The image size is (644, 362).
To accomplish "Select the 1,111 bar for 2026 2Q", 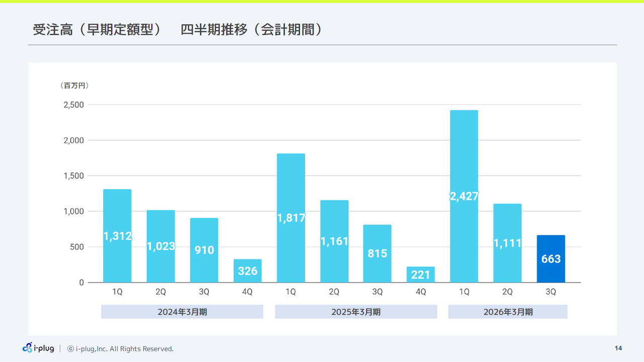I will [507, 241].
